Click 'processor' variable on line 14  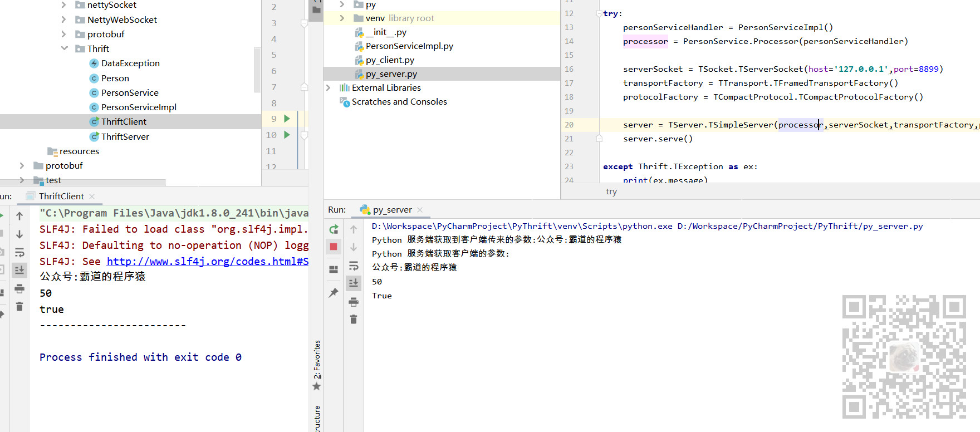pyautogui.click(x=645, y=41)
